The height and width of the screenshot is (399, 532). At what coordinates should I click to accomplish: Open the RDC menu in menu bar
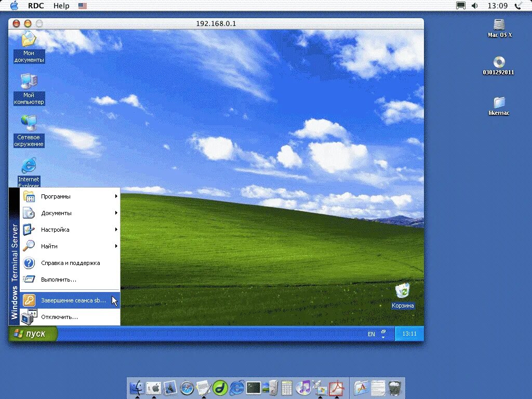coord(36,6)
